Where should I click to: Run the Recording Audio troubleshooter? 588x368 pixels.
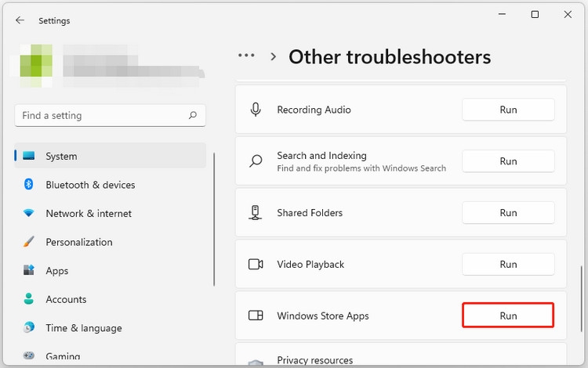point(508,110)
